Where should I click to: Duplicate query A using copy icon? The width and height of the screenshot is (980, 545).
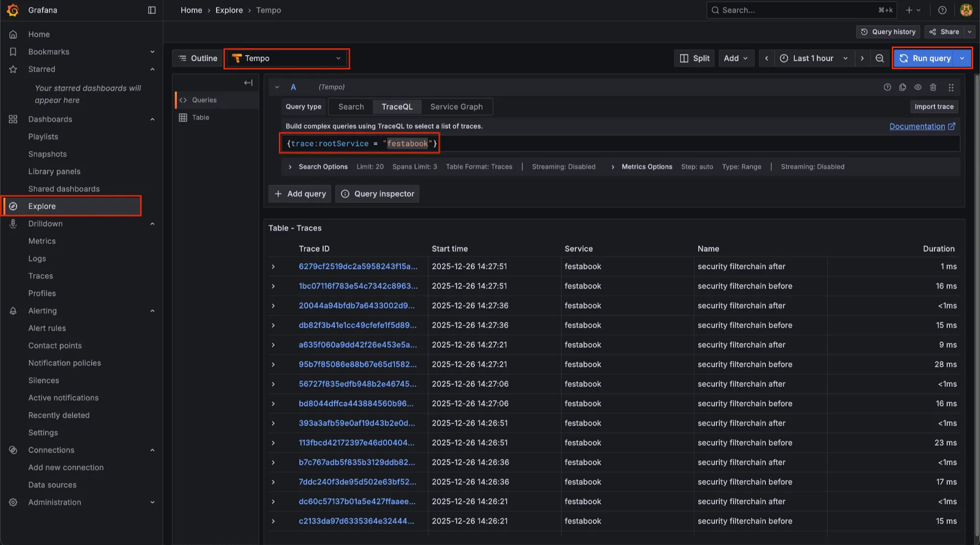(x=903, y=87)
